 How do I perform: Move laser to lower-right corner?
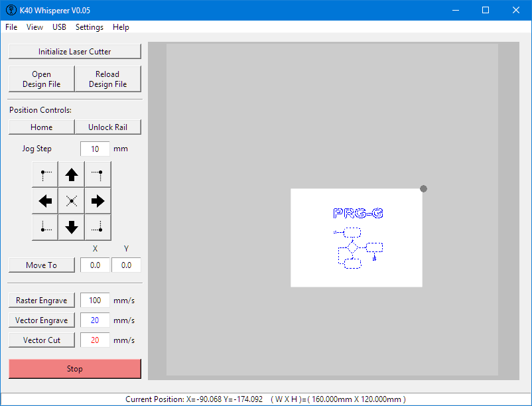tap(98, 227)
